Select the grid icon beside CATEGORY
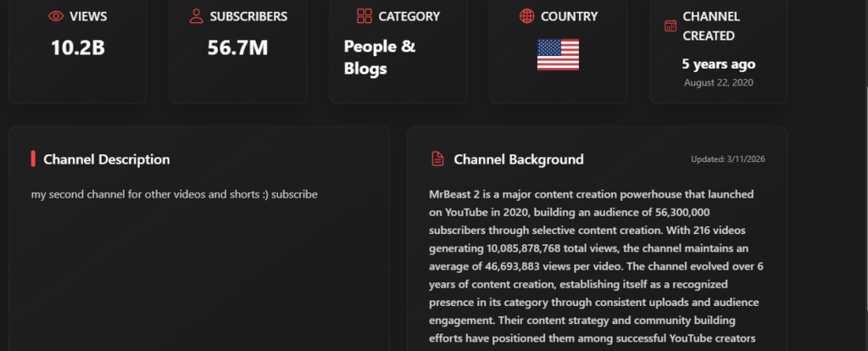The image size is (868, 351). click(364, 16)
